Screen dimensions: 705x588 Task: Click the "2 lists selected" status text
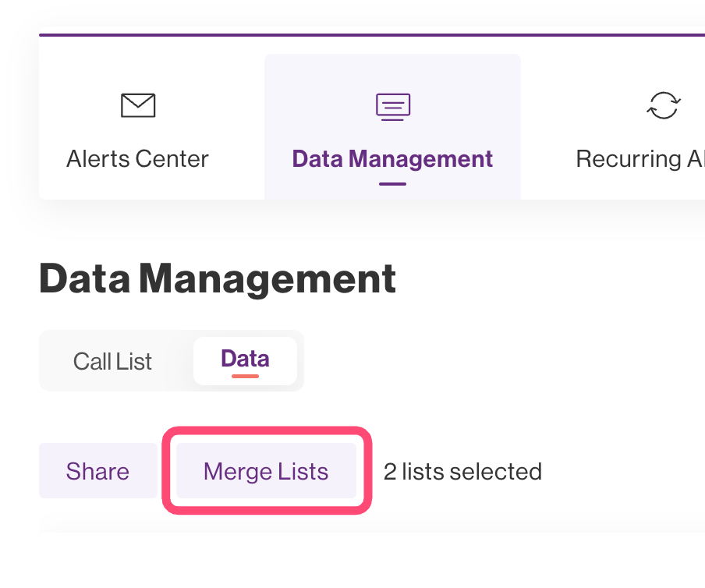pyautogui.click(x=462, y=471)
